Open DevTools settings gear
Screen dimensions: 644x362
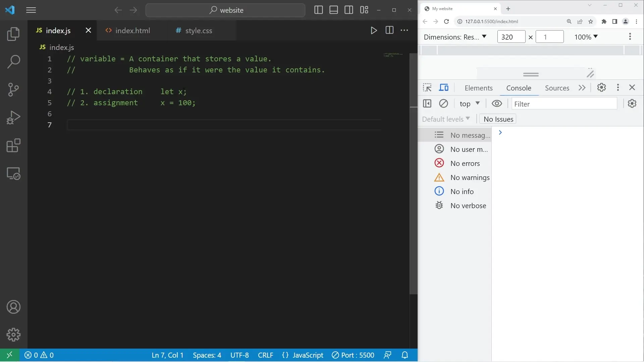click(x=601, y=87)
